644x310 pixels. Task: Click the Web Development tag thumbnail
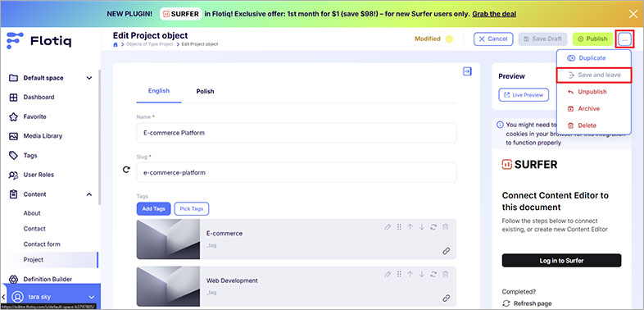(x=169, y=286)
